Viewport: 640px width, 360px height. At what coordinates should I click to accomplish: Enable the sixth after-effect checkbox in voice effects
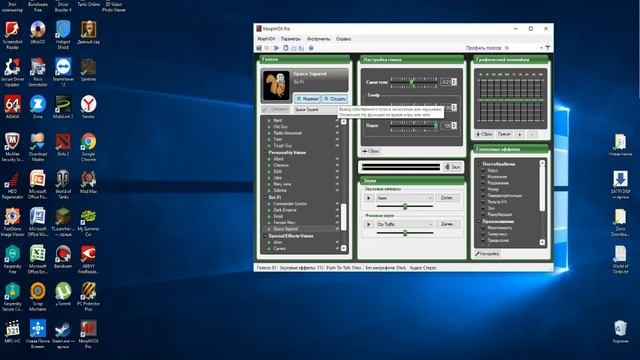tap(483, 202)
